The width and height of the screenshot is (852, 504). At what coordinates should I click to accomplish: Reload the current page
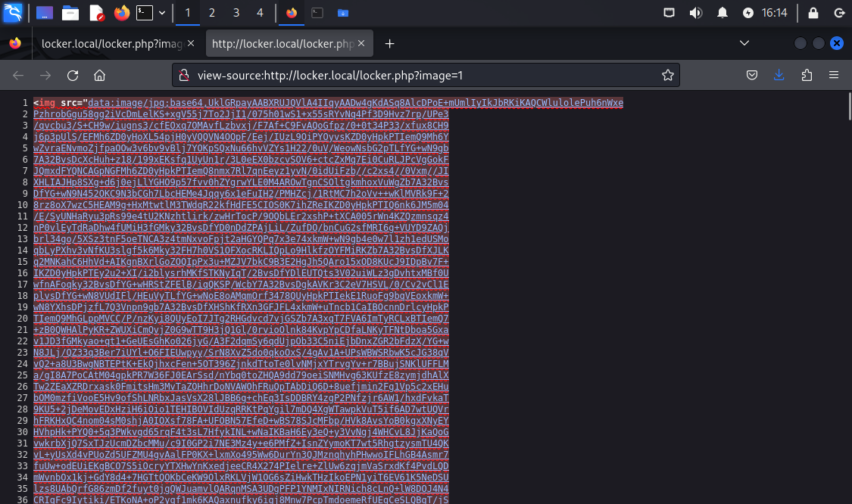coord(73,75)
